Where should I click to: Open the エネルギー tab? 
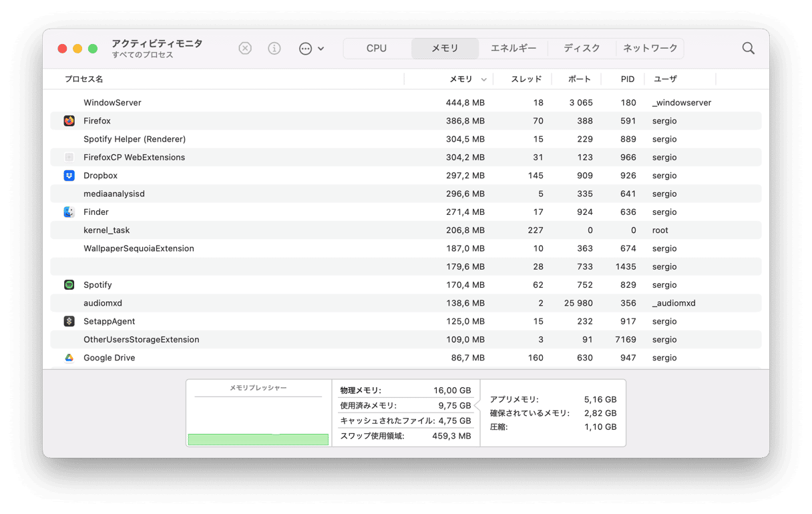513,48
